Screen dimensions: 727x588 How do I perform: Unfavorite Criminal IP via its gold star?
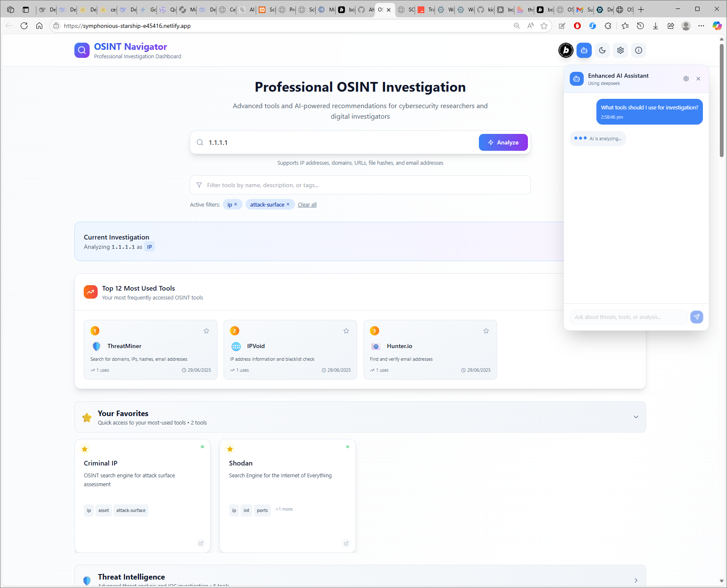coord(85,449)
